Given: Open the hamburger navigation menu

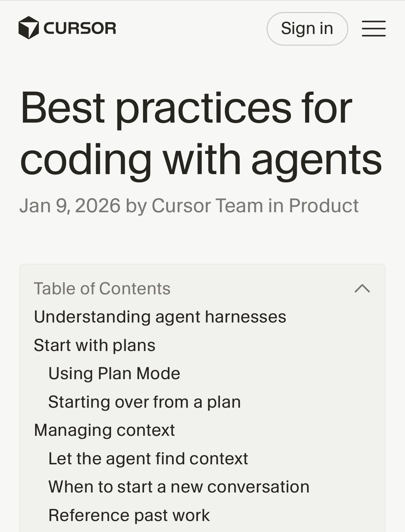Looking at the screenshot, I should [x=373, y=29].
